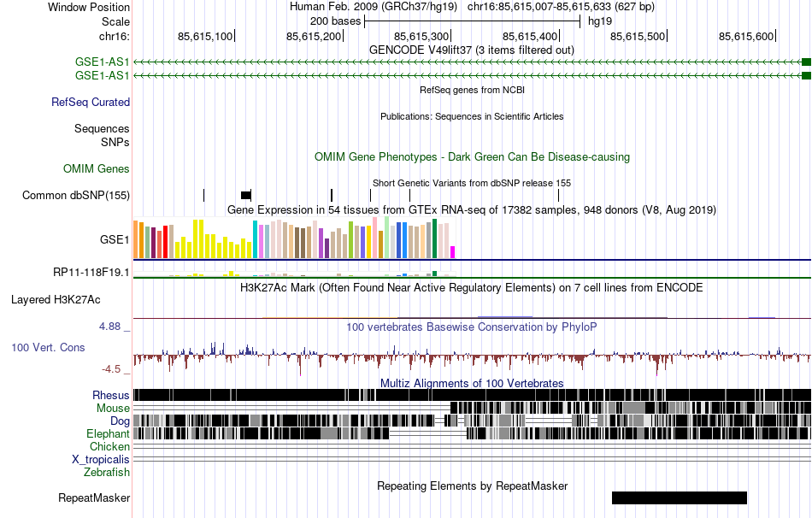Click the Rhesus alignment row label
This screenshot has height=518, width=812.
111,395
